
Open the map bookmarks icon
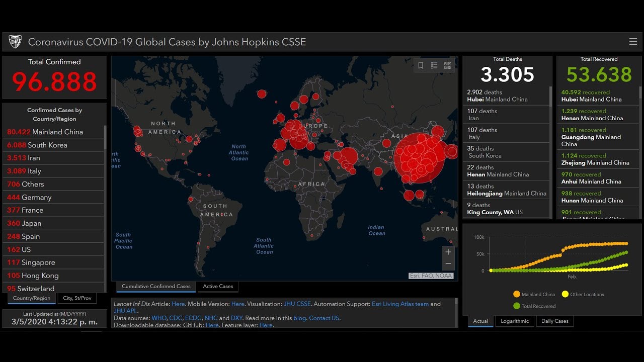(421, 65)
